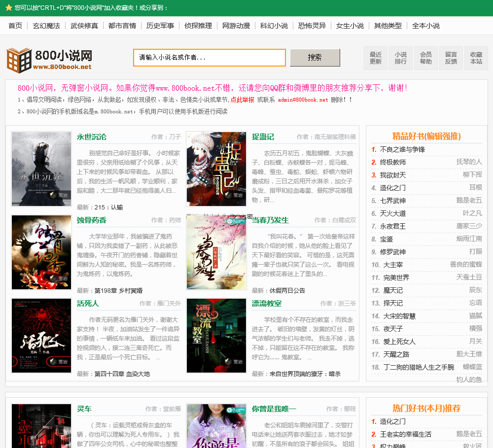Image resolution: width=493 pixels, height=448 pixels.
Task: Click the 点此举报 report link
Action: pyautogui.click(x=243, y=100)
